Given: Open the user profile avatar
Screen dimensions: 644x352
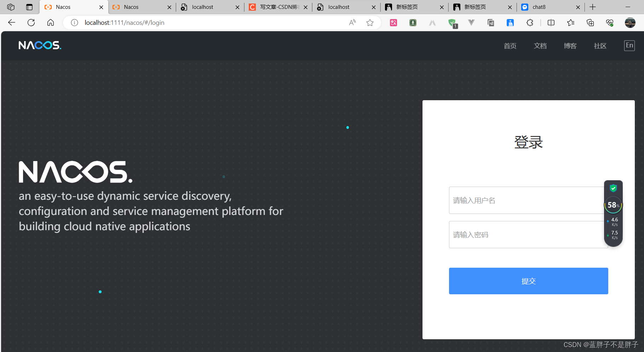Looking at the screenshot, I should pos(630,23).
